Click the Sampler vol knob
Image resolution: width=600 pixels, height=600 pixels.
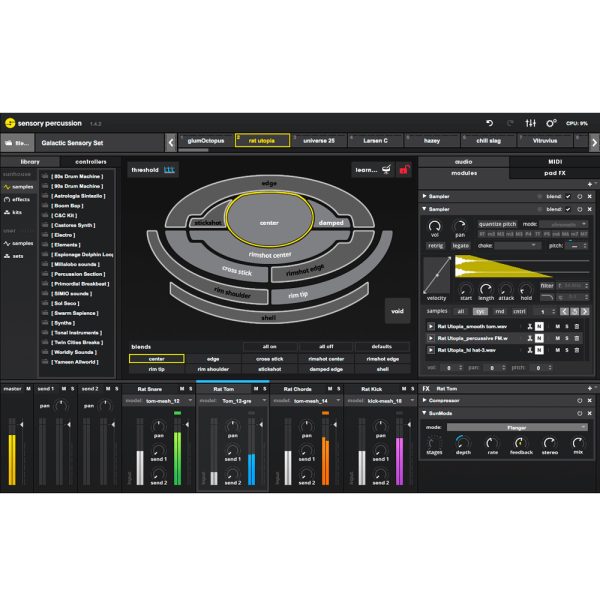pos(435,227)
